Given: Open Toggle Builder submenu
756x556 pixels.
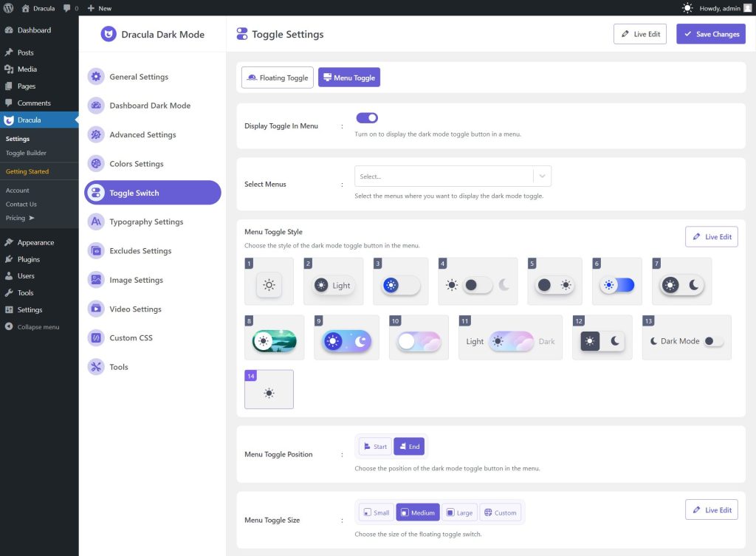Looking at the screenshot, I should point(26,153).
